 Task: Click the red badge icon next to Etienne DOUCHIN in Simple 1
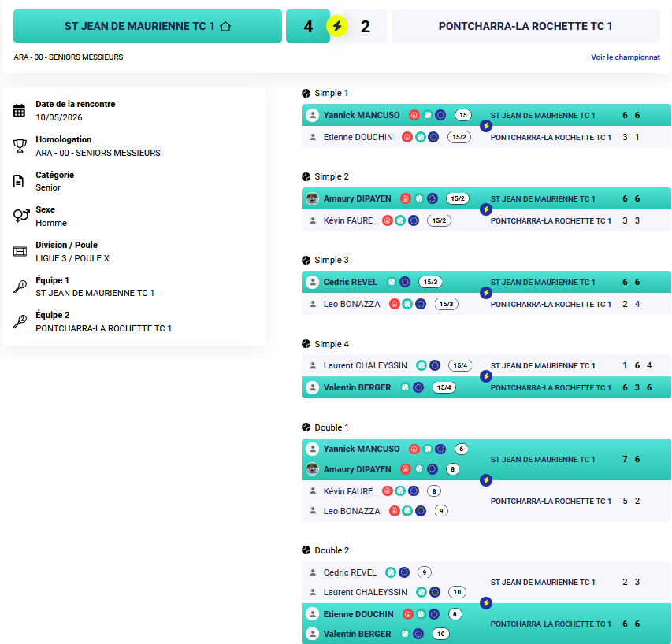[407, 137]
